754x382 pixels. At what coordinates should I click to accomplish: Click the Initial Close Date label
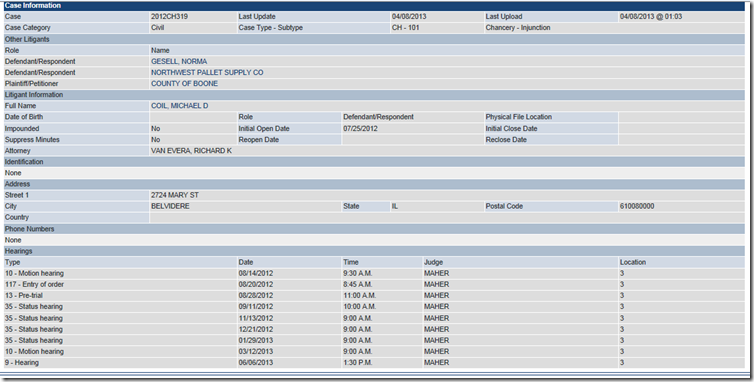(x=511, y=129)
